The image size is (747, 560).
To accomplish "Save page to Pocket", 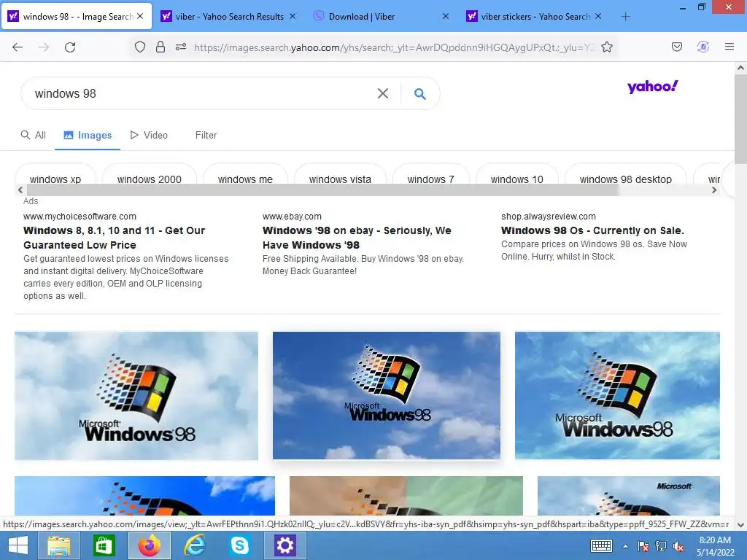I will [x=677, y=47].
